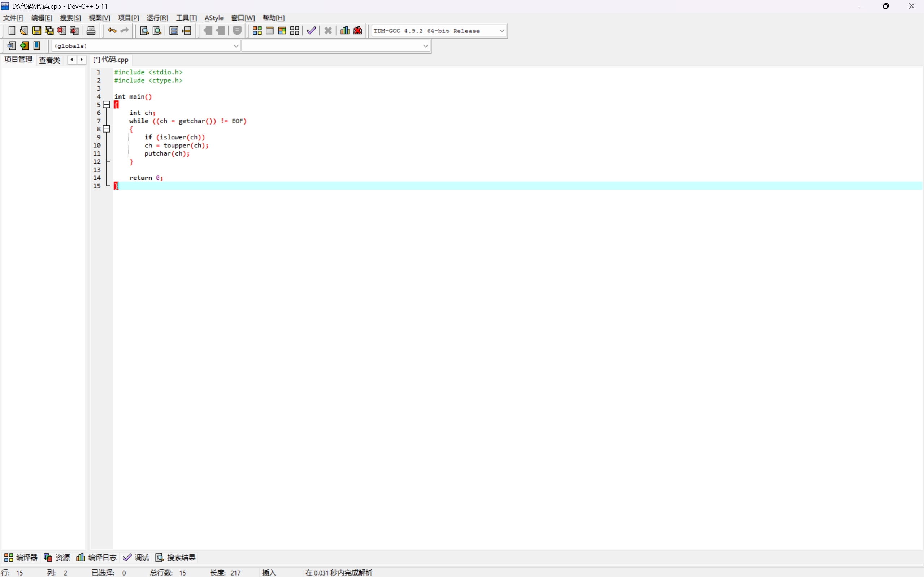The width and height of the screenshot is (924, 577).
Task: Open the 运行[R] menu
Action: (157, 18)
